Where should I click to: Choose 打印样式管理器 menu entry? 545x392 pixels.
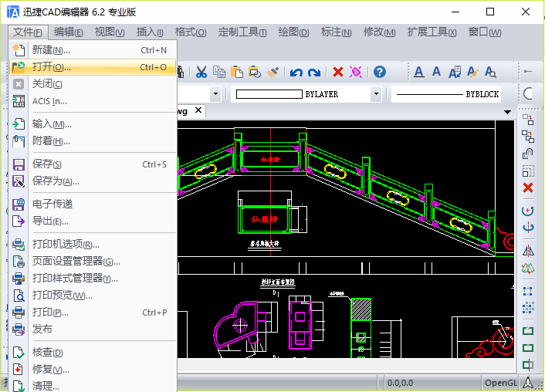point(93,278)
